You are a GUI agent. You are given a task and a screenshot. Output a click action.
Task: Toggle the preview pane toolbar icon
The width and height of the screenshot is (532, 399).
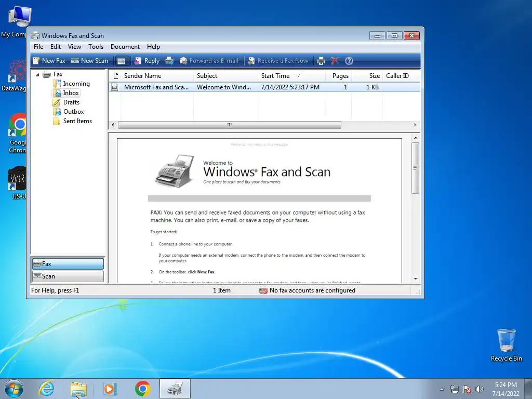[x=121, y=61]
